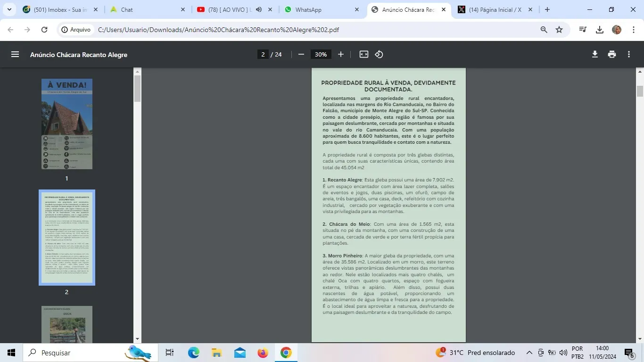Open Chrome's media control icon
Viewport: 644px width, 362px height.
[583, 30]
